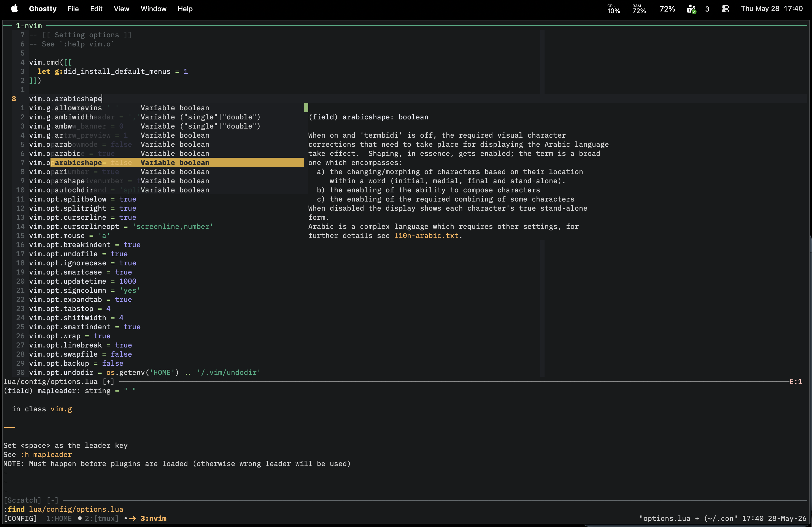Open the Edit menu
Image resolution: width=812 pixels, height=527 pixels.
96,9
